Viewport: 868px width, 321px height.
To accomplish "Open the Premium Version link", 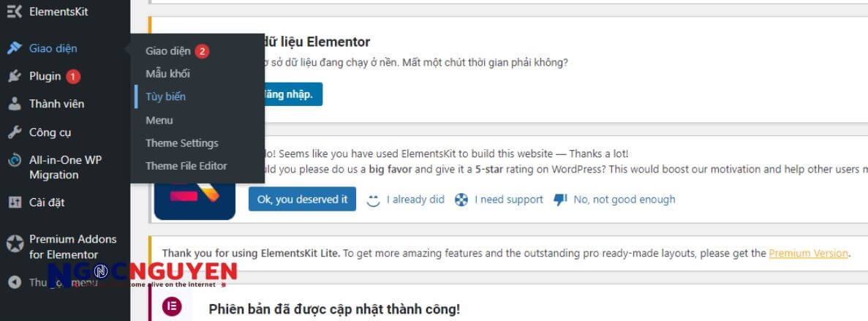I will pyautogui.click(x=808, y=254).
